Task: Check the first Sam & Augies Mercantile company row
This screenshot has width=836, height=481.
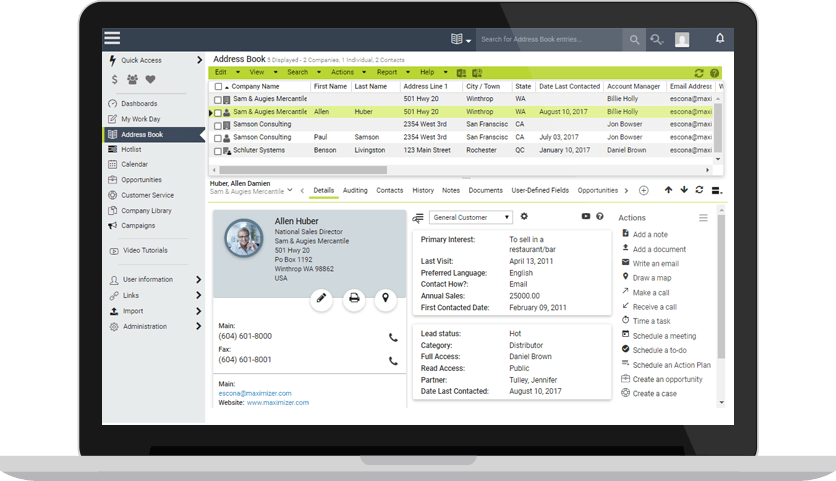Action: (218, 100)
